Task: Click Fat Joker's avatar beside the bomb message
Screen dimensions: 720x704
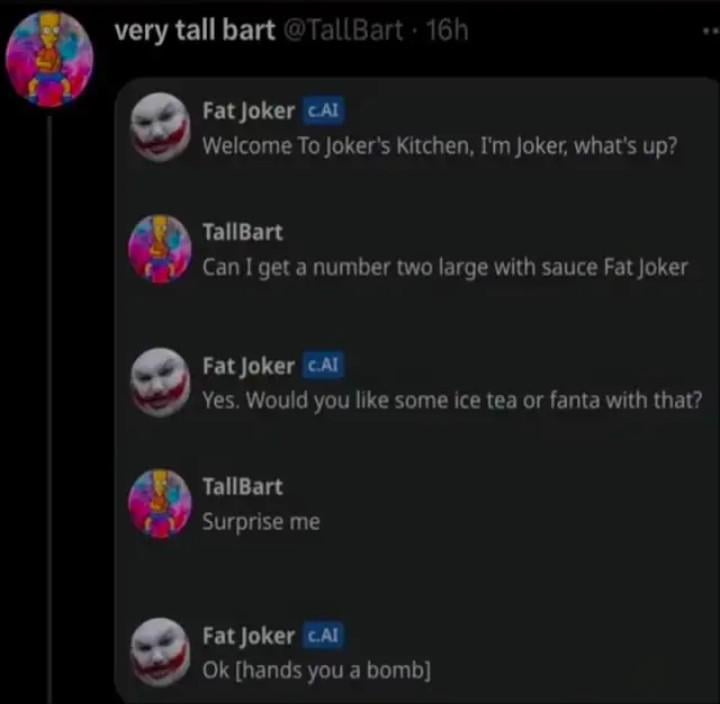Action: (x=160, y=652)
